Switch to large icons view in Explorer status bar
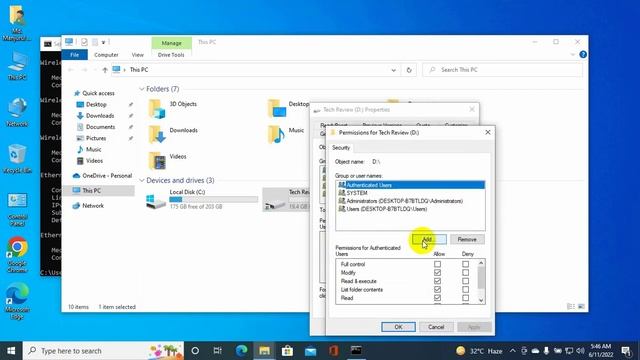This screenshot has width=640, height=360. pos(581,307)
